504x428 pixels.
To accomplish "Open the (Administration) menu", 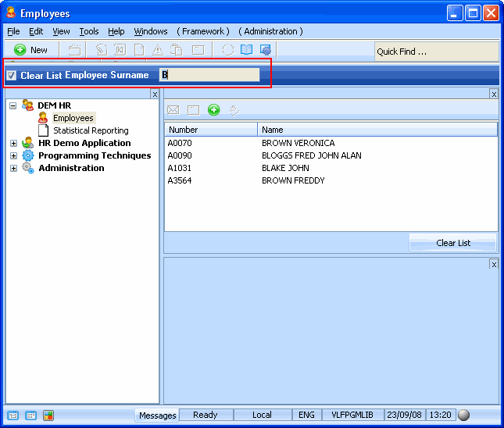I will (x=270, y=31).
